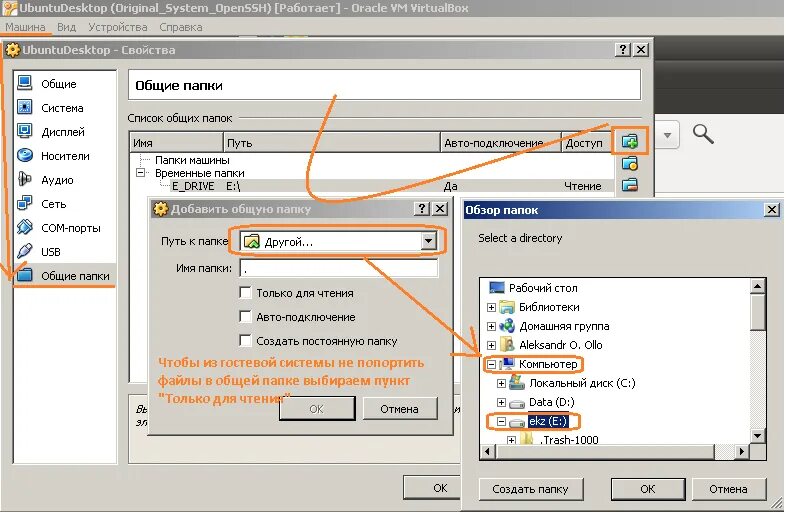Click up scroll arrow in folder tree

pos(757,287)
